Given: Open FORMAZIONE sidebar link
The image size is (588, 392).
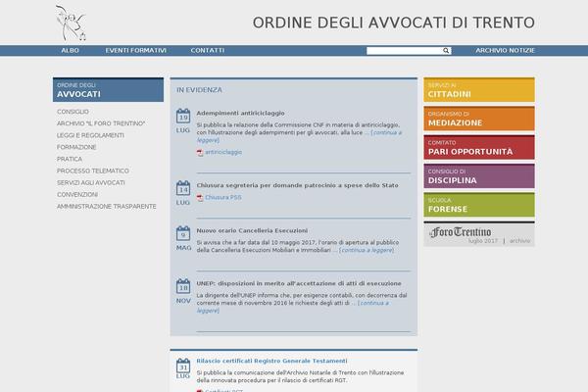Looking at the screenshot, I should (x=76, y=147).
